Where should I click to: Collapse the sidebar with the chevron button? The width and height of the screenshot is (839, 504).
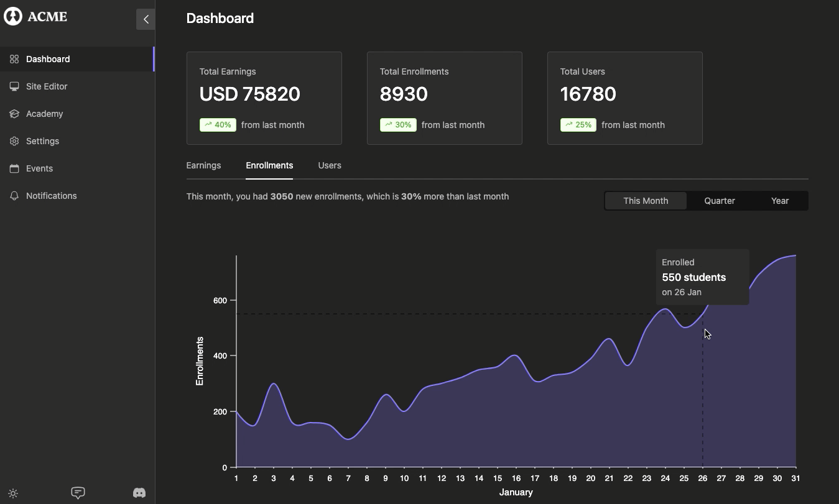pos(146,19)
